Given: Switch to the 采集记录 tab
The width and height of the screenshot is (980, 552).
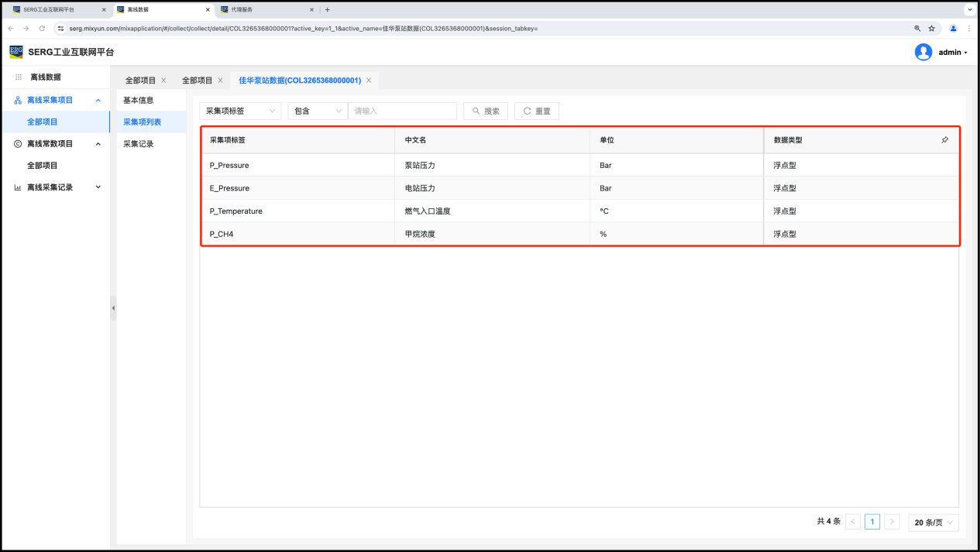Looking at the screenshot, I should coord(139,144).
